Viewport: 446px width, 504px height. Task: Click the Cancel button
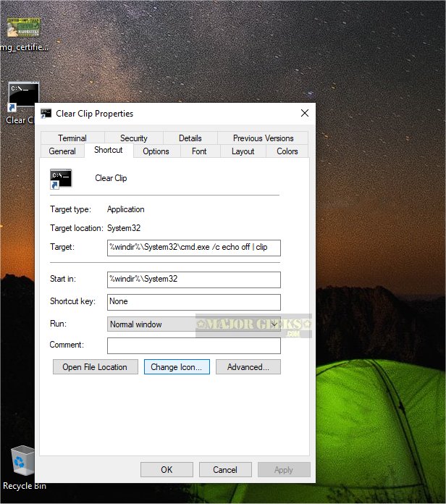[225, 470]
